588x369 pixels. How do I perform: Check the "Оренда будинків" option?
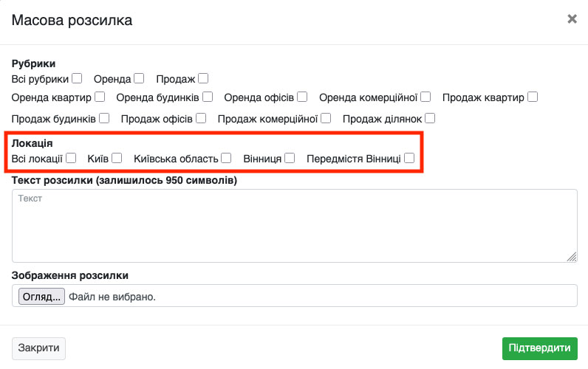(208, 97)
